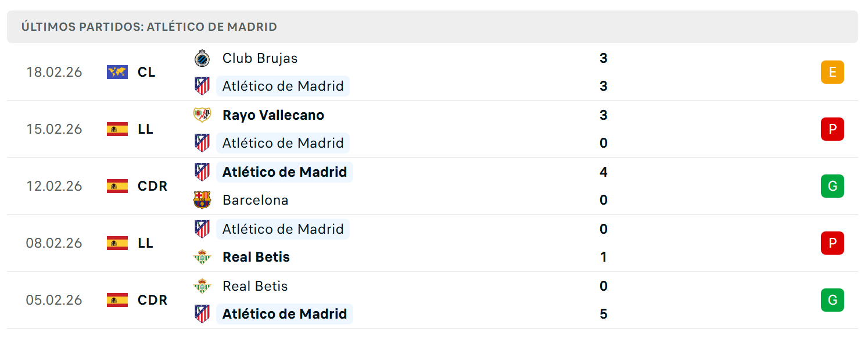The width and height of the screenshot is (868, 339).
Task: Click Spain flag on the 15.02.26 row
Action: [x=117, y=129]
